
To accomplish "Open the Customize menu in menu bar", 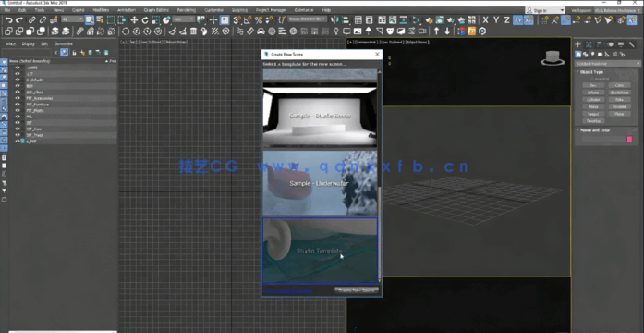I will 213,10.
